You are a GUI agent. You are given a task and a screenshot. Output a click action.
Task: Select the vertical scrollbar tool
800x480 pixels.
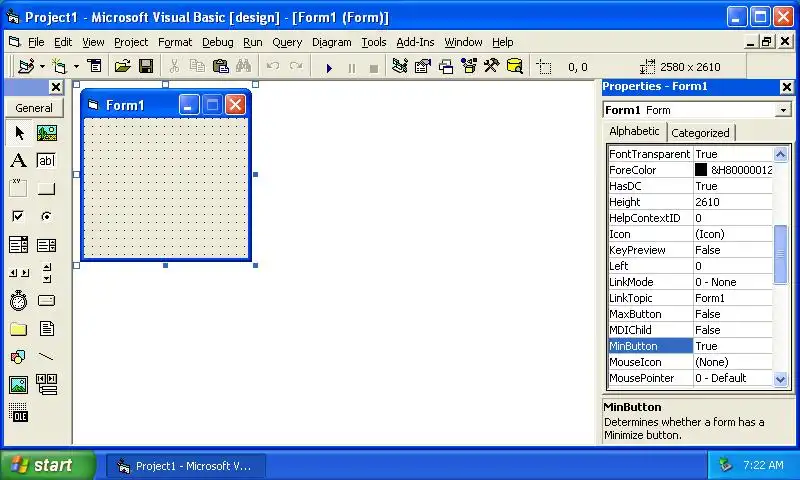[x=46, y=273]
